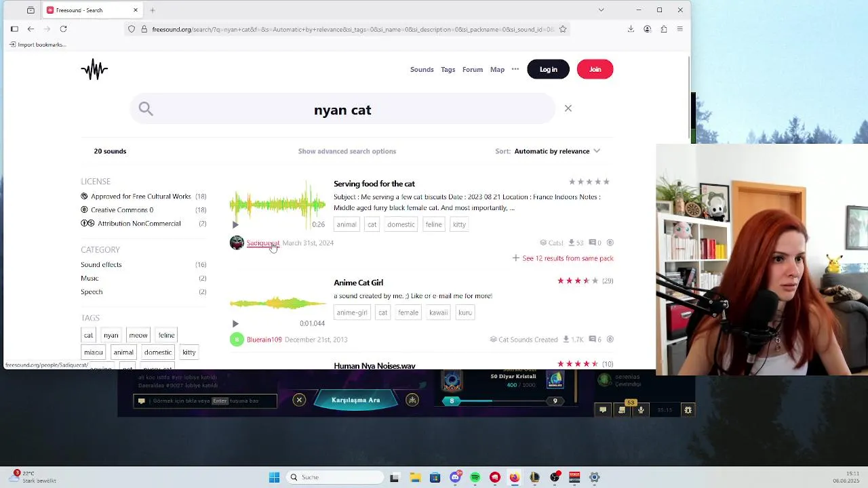Open Bluerain109's green avatar
The image size is (868, 488).
tap(237, 340)
